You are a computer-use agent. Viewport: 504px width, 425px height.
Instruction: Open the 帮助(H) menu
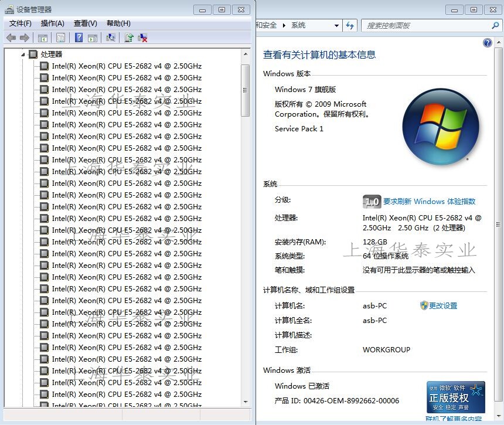[x=118, y=23]
